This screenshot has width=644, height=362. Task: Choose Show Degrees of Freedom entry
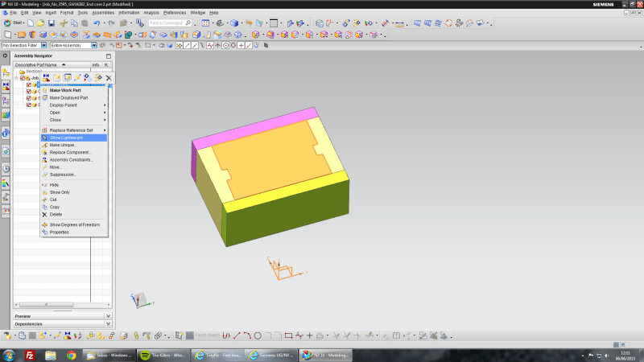click(x=74, y=224)
